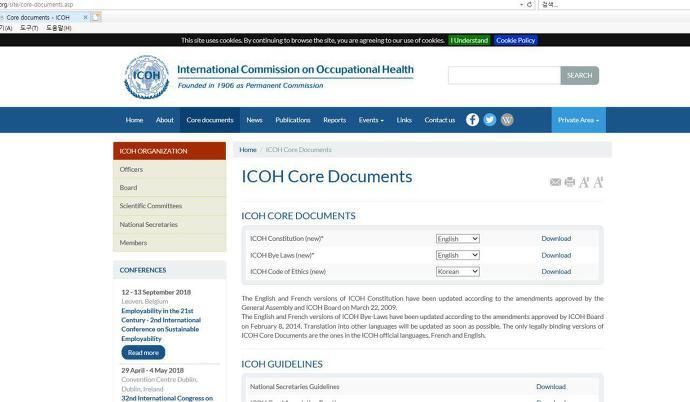Click the email this page icon
Image resolution: width=690 pixels, height=402 pixels.
point(555,182)
